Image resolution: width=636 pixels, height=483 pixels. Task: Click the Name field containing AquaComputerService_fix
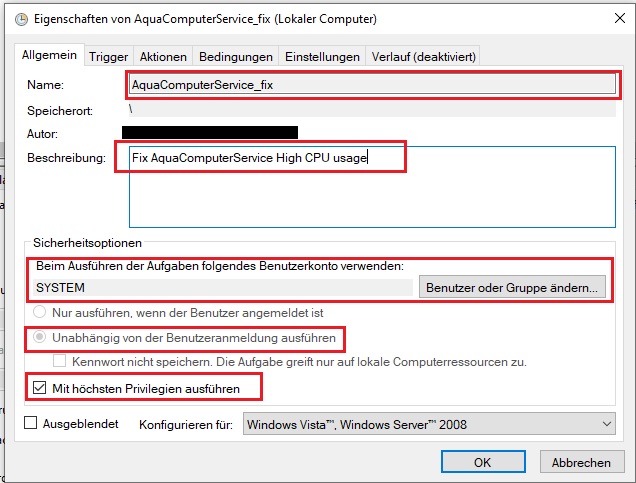pyautogui.click(x=372, y=85)
